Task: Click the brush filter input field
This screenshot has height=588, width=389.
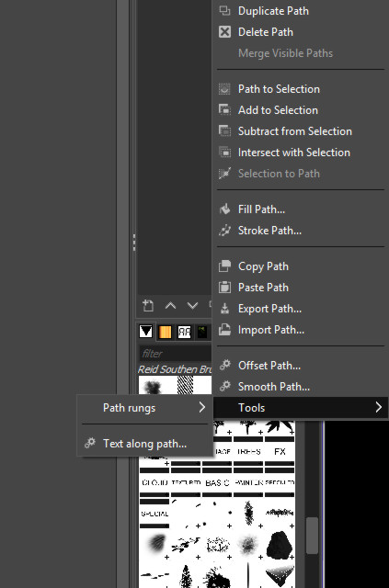Action: point(176,353)
